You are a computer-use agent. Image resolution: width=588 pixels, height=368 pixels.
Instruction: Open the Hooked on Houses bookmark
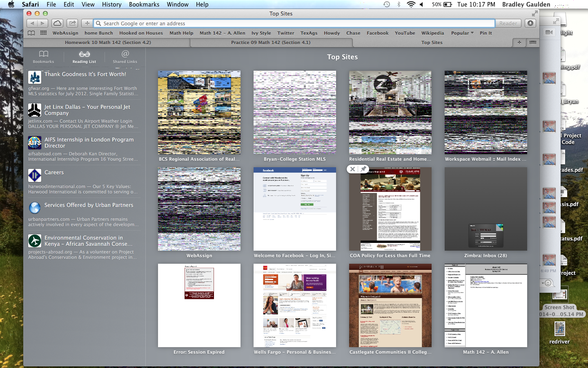(x=141, y=33)
